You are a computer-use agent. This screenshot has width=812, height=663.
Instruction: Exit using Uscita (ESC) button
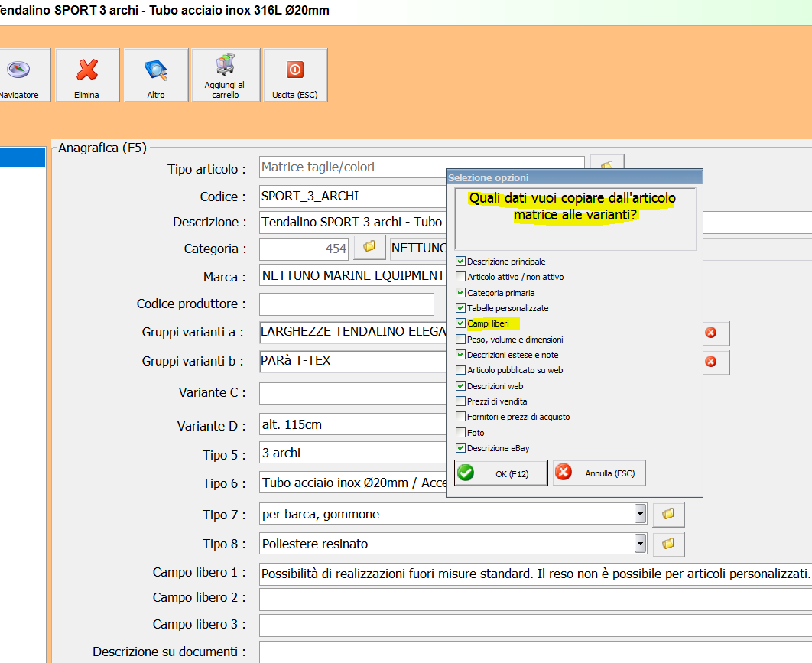295,75
